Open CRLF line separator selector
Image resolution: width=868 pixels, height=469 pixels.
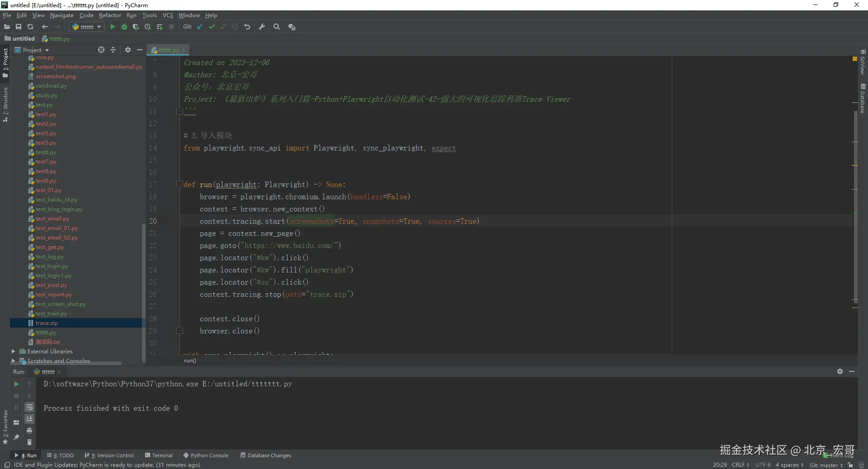[x=741, y=465]
